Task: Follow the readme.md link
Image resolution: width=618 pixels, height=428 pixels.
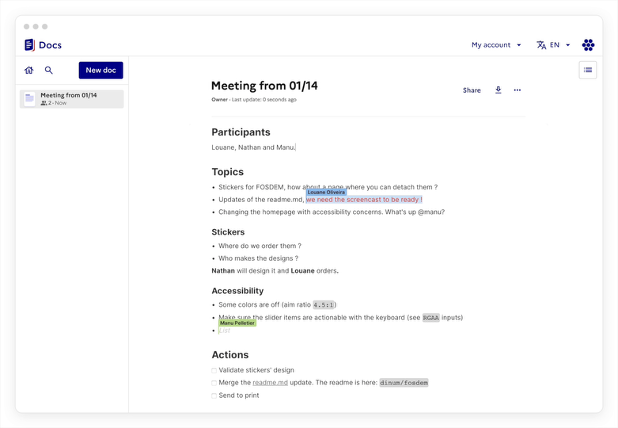Action: pyautogui.click(x=270, y=383)
